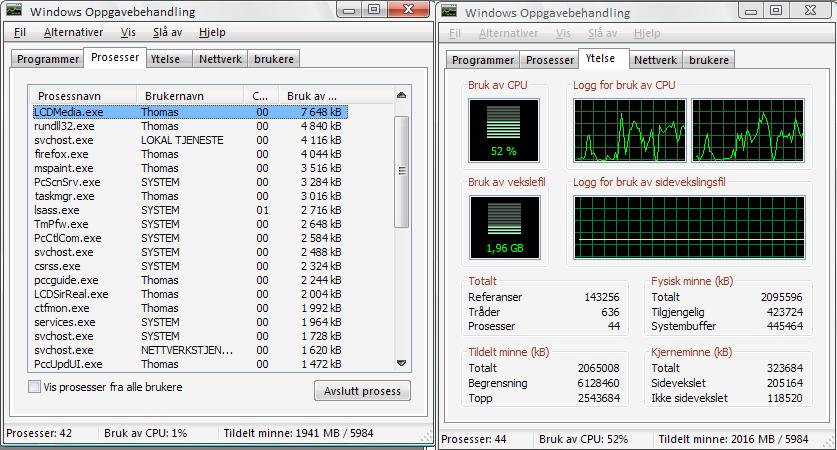837x450 pixels.
Task: Select Prosesser tab in right window
Action: pos(550,60)
